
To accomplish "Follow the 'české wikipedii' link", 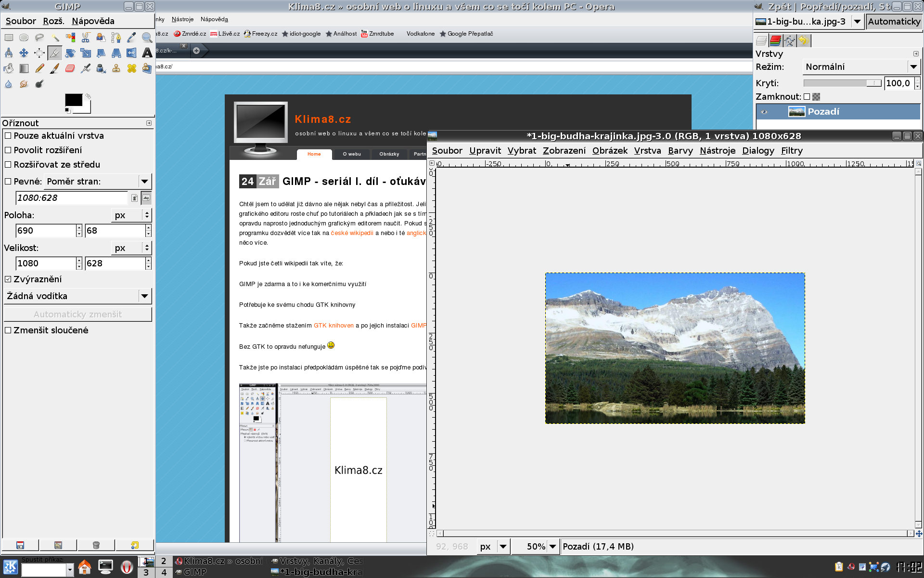I will (352, 233).
